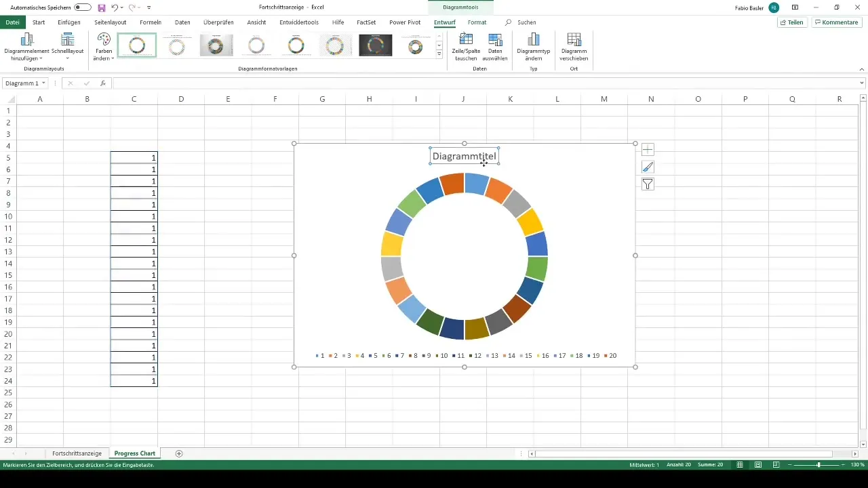
Task: Open the Farben ändern palette
Action: click(104, 47)
